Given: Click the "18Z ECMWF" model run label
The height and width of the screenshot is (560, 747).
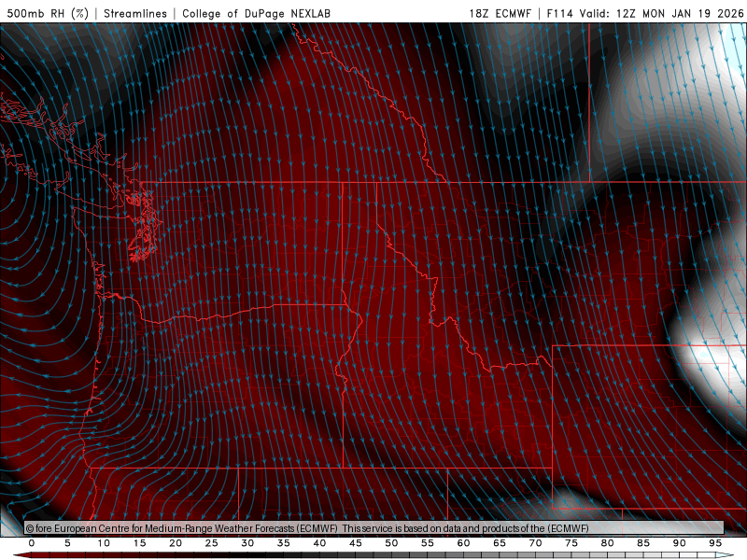Looking at the screenshot, I should coord(500,13).
